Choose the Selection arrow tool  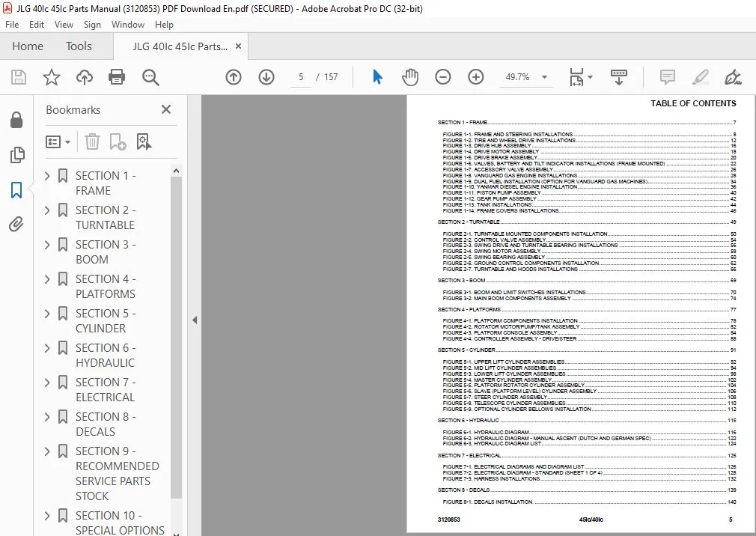coord(377,77)
